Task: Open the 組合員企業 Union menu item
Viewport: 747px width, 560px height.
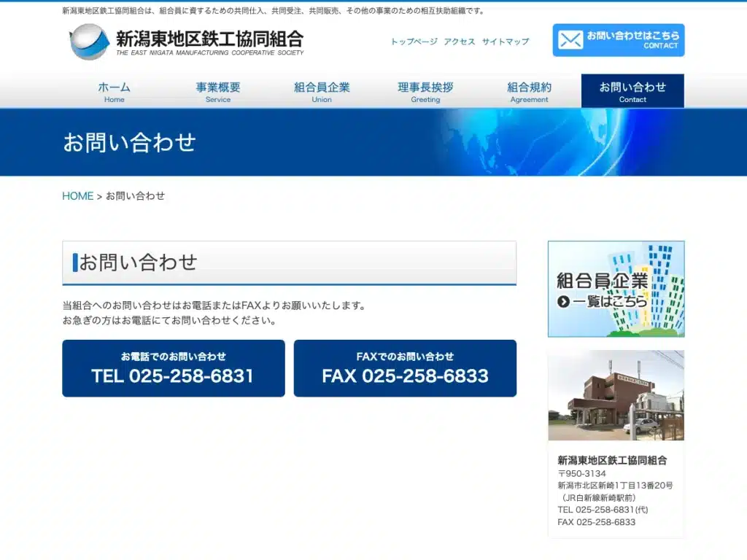Action: (x=322, y=91)
